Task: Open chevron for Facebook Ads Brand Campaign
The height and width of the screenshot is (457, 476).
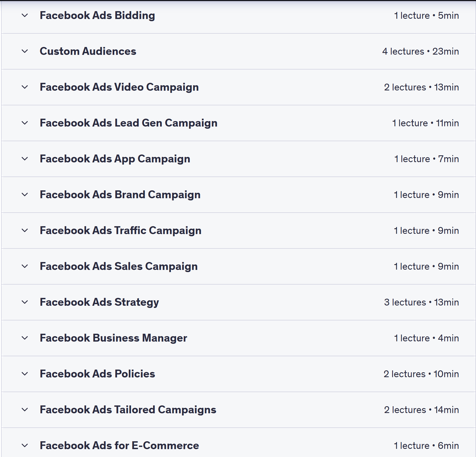Action: pyautogui.click(x=25, y=195)
